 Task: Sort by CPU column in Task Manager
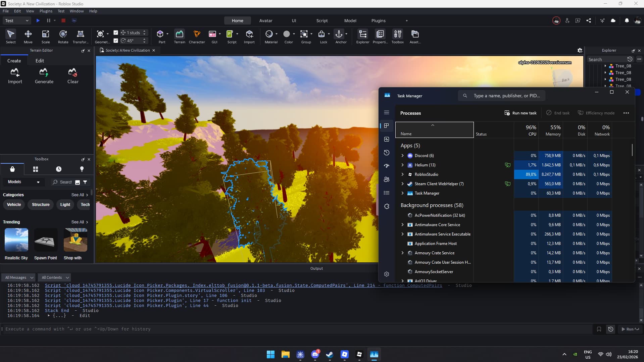click(526, 130)
